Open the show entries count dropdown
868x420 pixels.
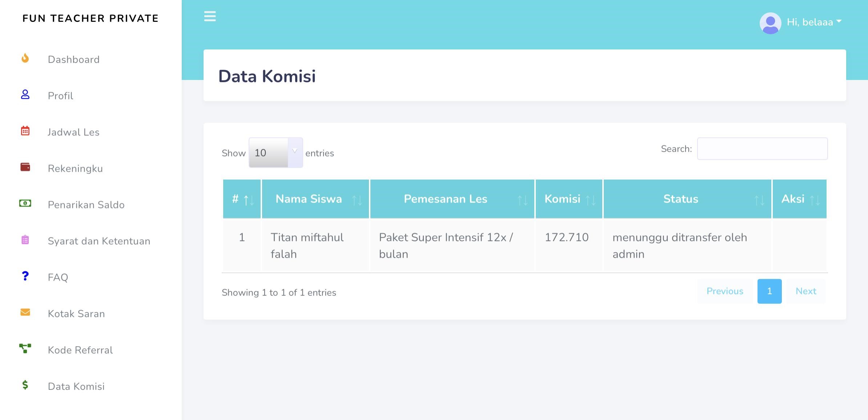pyautogui.click(x=276, y=153)
